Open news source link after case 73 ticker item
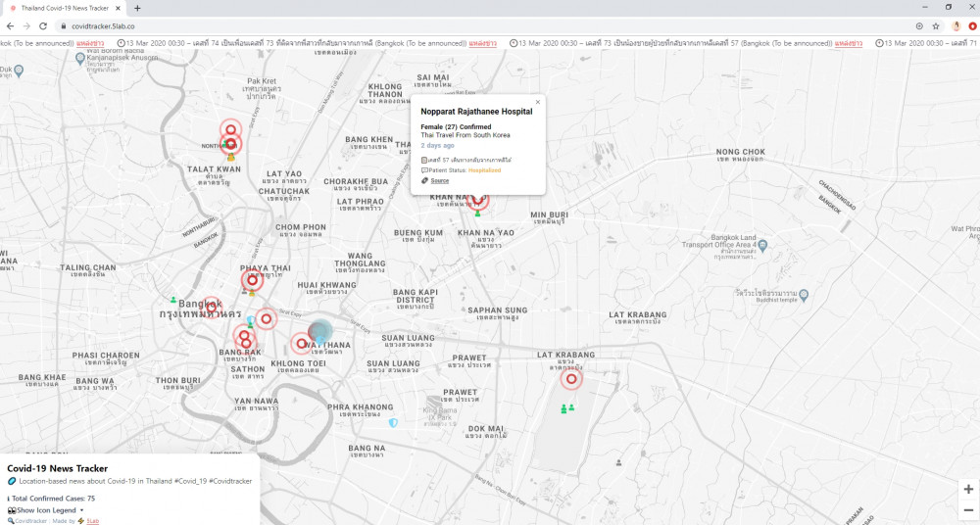 click(848, 43)
